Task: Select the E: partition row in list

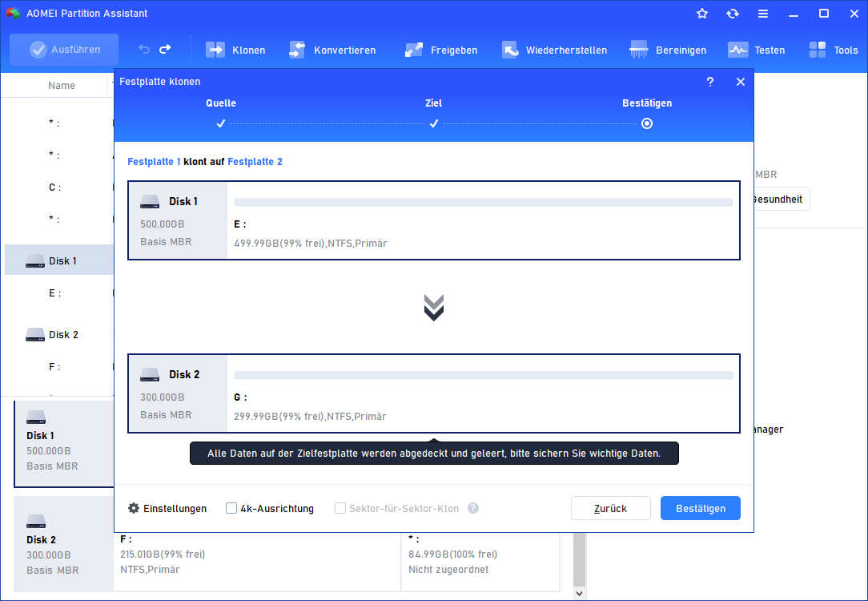Action: [54, 293]
